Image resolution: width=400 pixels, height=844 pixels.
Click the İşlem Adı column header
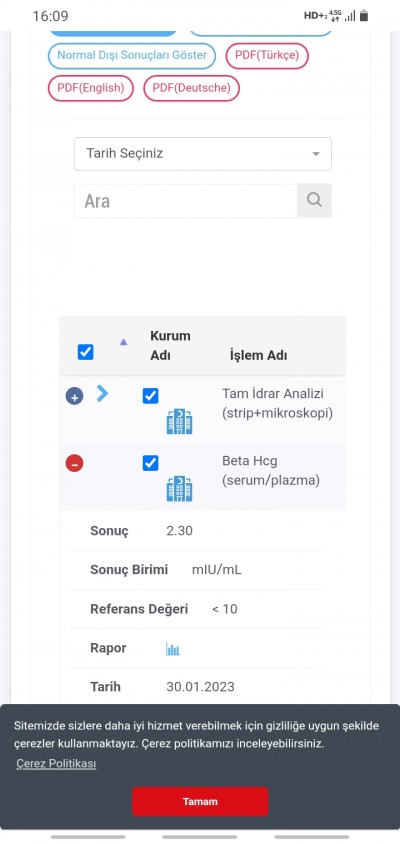click(x=258, y=356)
